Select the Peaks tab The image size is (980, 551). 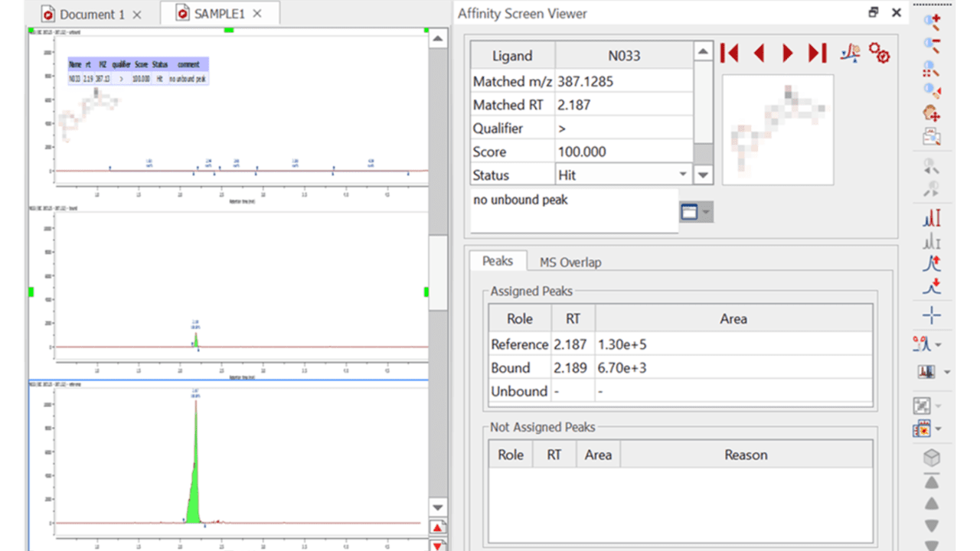tap(498, 261)
